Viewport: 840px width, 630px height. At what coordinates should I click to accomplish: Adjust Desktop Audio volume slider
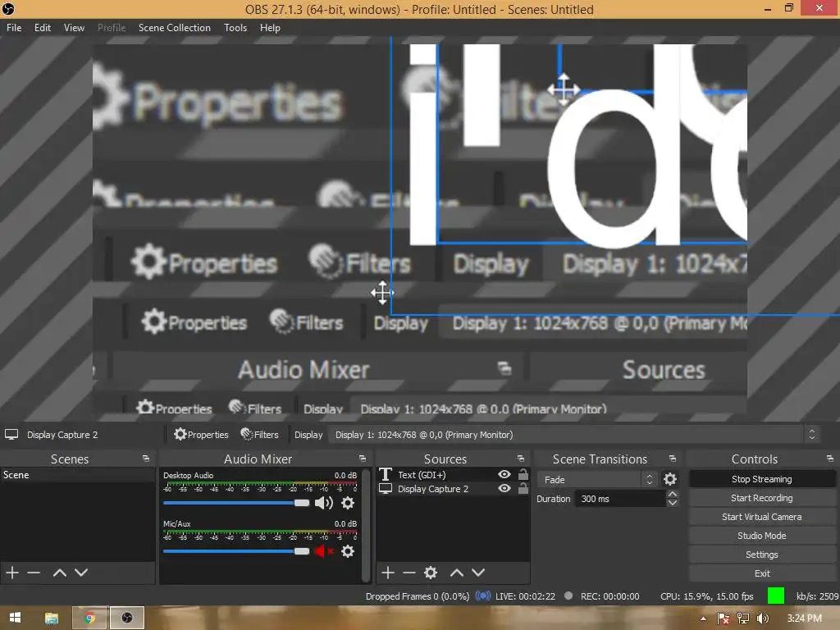236,503
